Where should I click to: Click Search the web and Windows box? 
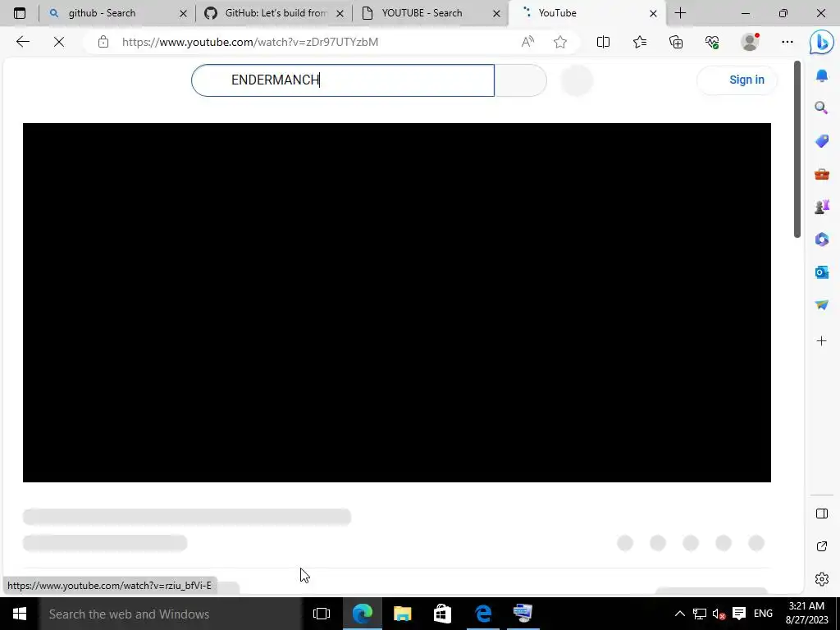[x=171, y=614]
